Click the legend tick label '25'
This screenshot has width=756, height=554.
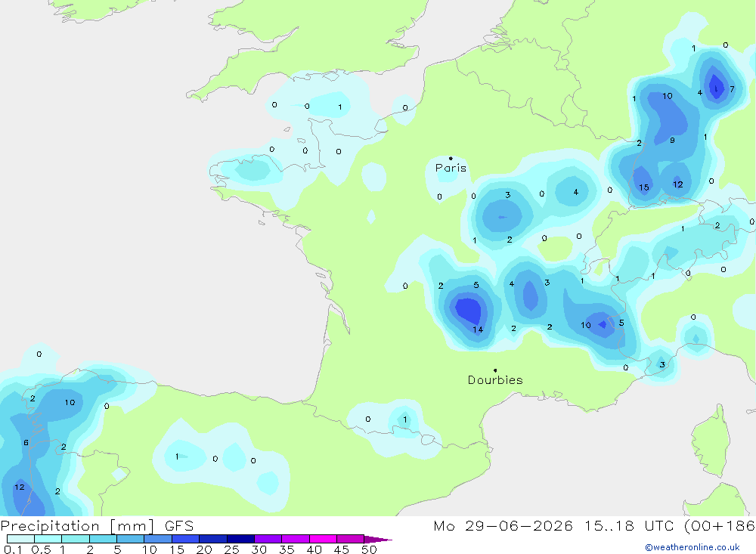click(x=231, y=549)
